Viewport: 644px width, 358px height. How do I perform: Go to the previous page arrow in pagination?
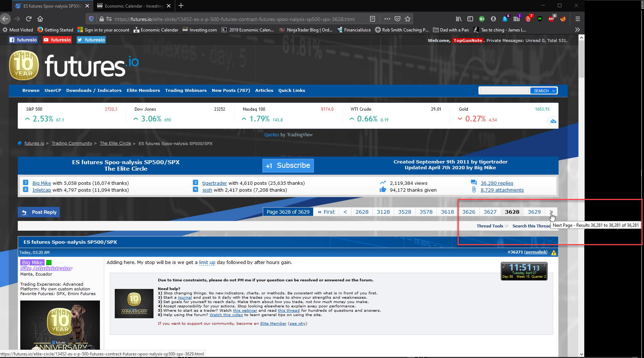tap(345, 212)
